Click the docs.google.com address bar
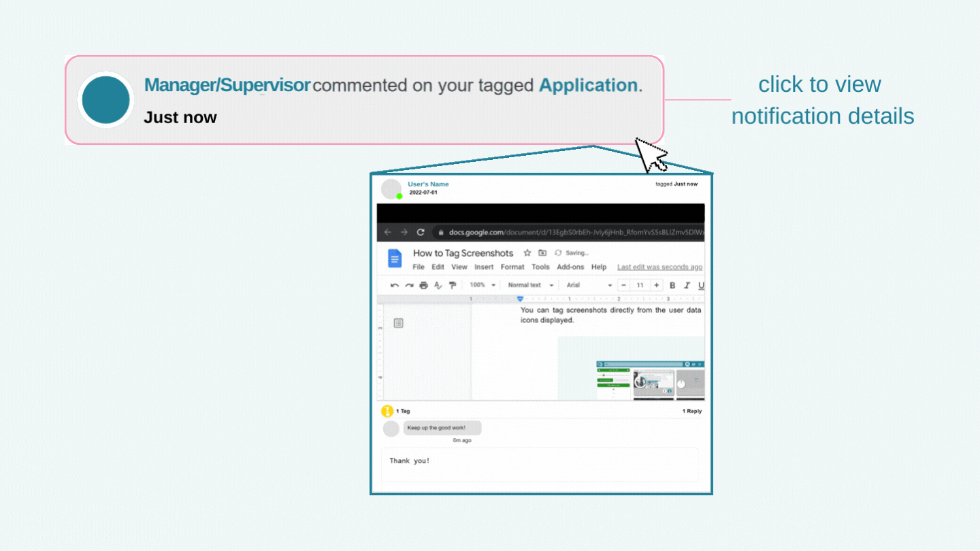This screenshot has height=551, width=980. (x=569, y=232)
